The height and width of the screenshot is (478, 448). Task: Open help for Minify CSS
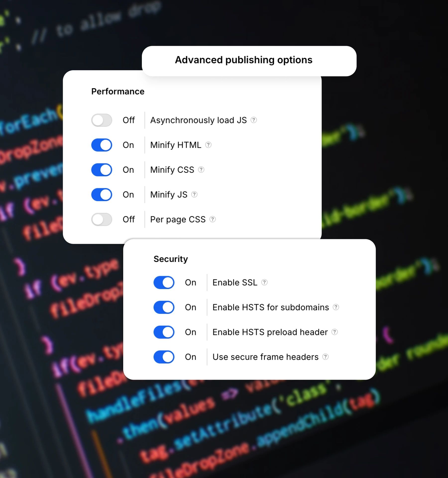201,170
